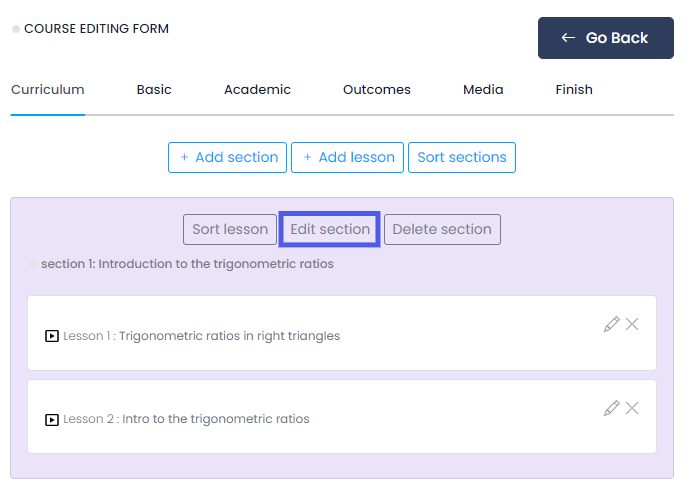The image size is (691, 491).
Task: Click the pencil edit icon for Lesson 1
Action: point(611,324)
